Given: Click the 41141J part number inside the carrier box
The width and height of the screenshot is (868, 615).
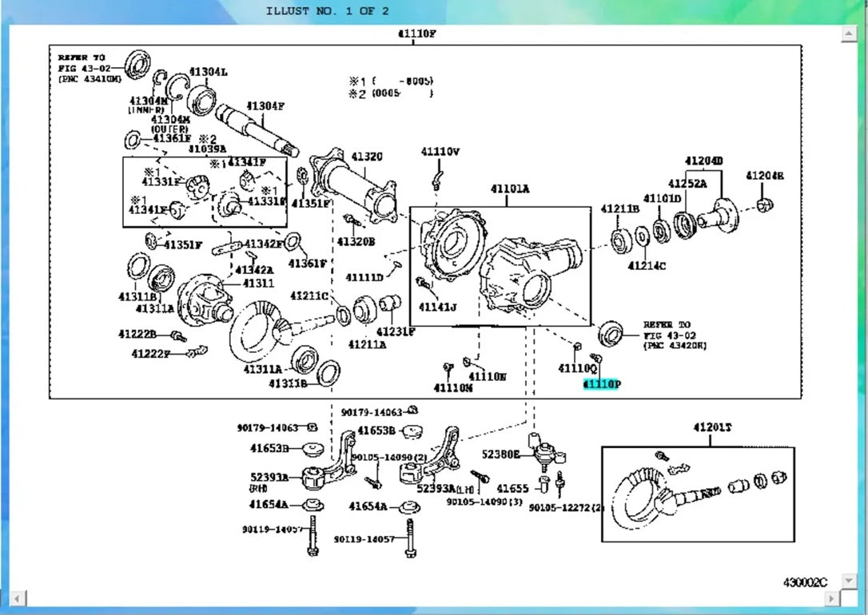Looking at the screenshot, I should [437, 307].
